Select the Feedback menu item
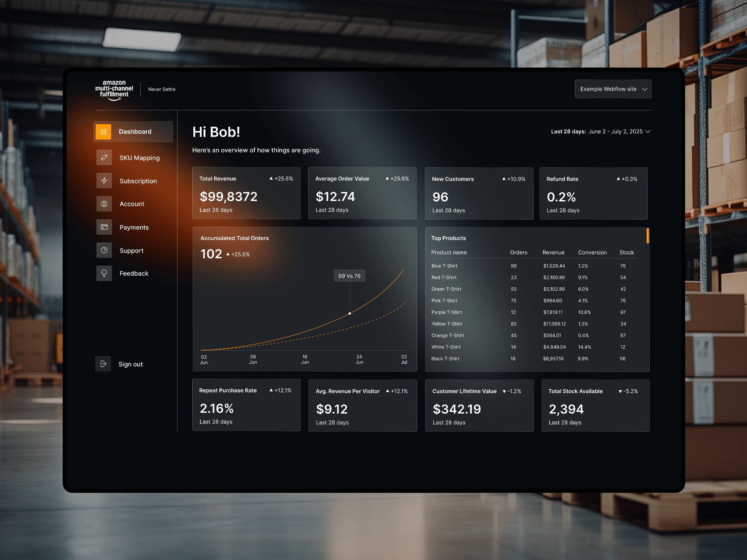This screenshot has height=560, width=747. 134,273
